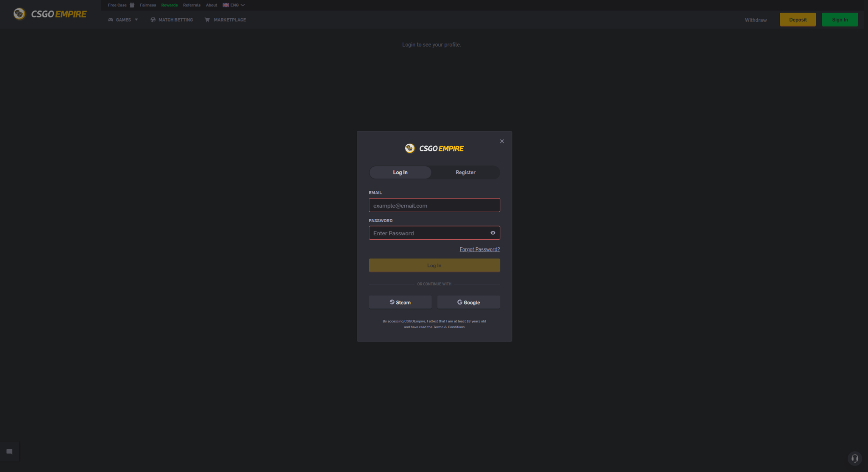
Task: Open the Terms & Conditions text
Action: pyautogui.click(x=449, y=327)
